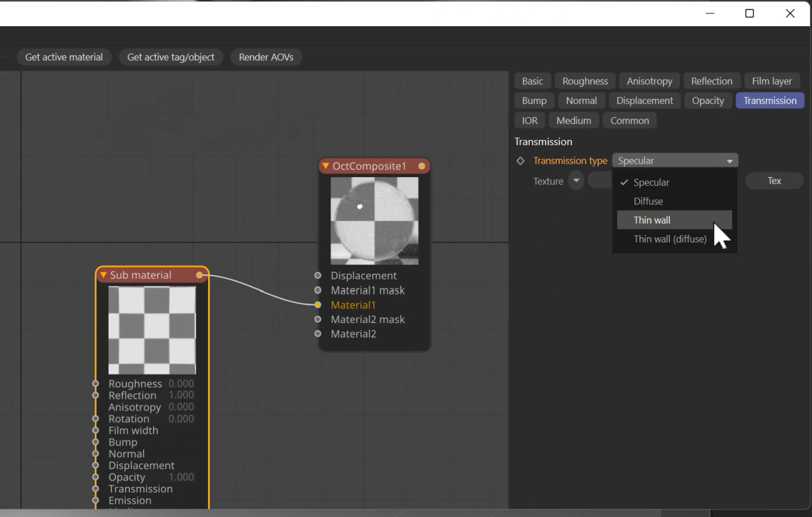Click the OctComposite1 preview thumbnail
The height and width of the screenshot is (517, 812).
374,221
